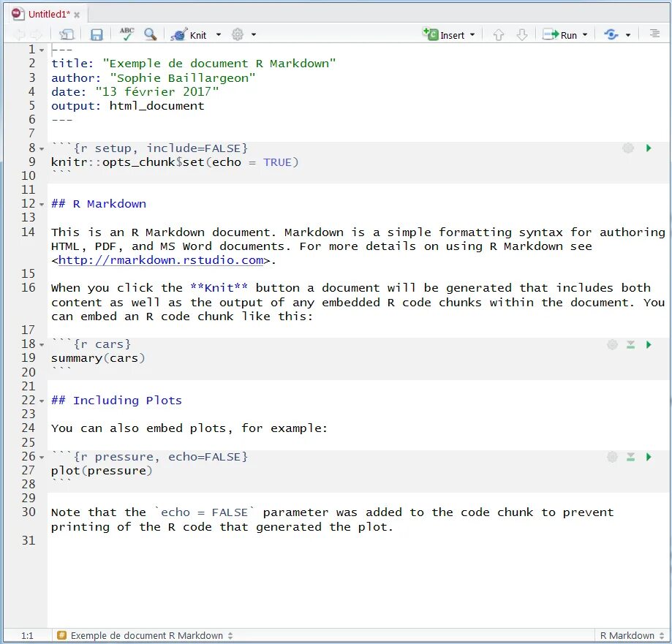Collapse YAML header fold on line 1
This screenshot has width=672, height=644.
pyautogui.click(x=42, y=50)
